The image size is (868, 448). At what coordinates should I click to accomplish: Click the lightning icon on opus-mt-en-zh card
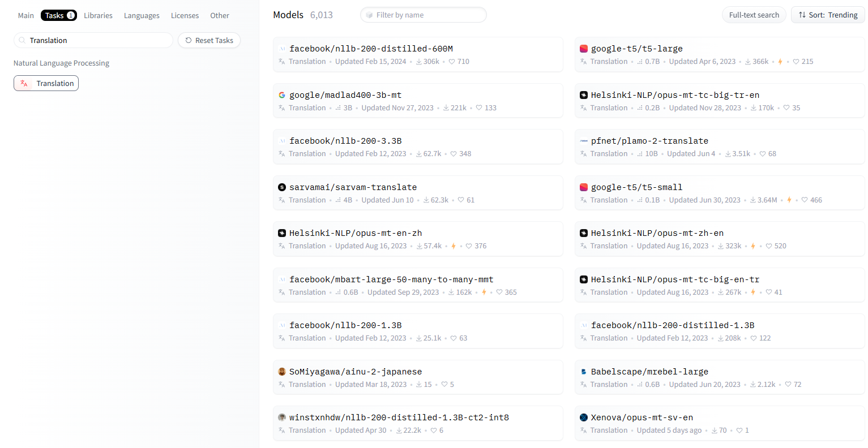tap(453, 246)
